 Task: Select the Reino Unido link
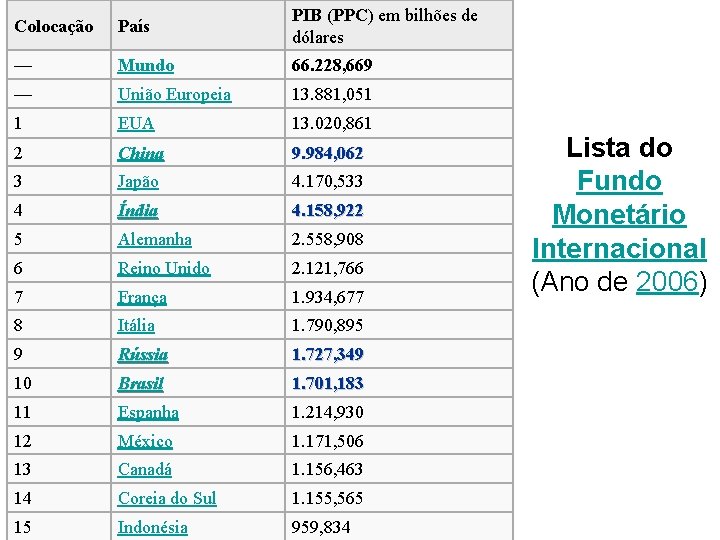[x=164, y=268]
